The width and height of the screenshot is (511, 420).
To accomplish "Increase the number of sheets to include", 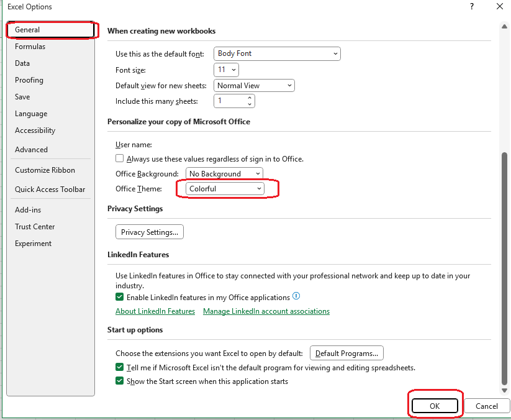I will [x=250, y=98].
